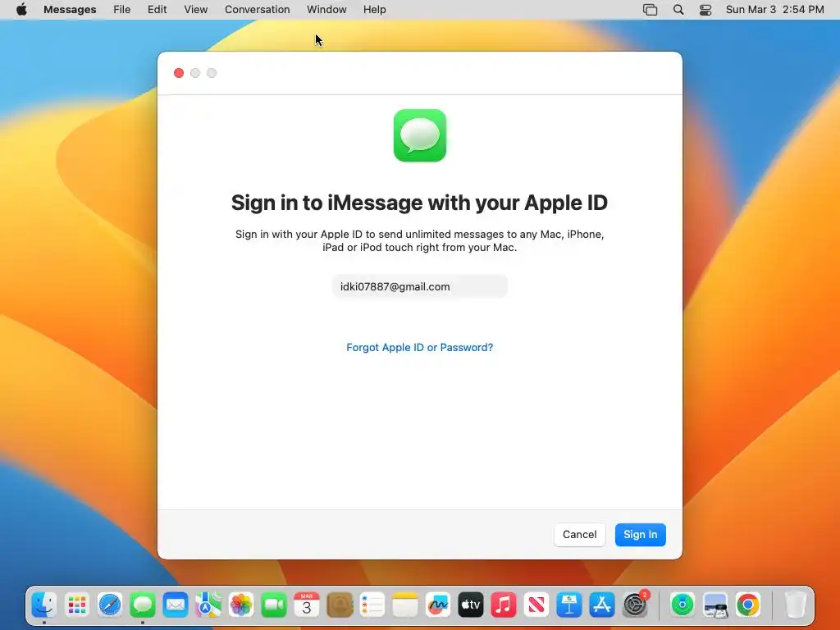Open the Help menu

tap(374, 10)
